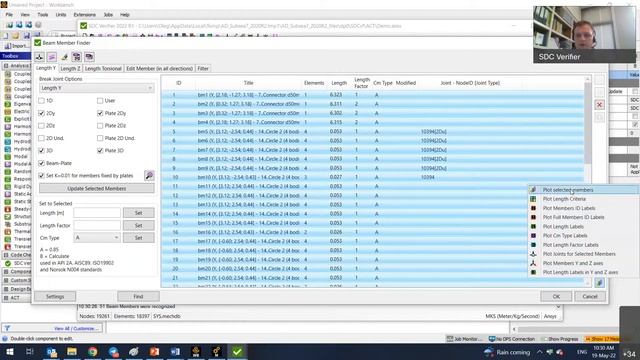This screenshot has height=360, width=640.
Task: Click the members table vertical scrollbar
Action: [x=588, y=122]
